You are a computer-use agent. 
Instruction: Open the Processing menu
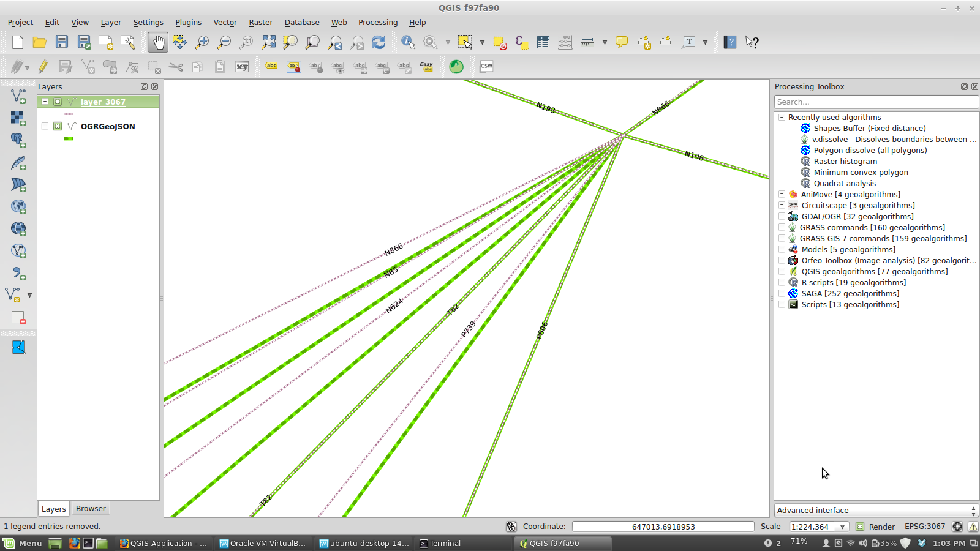point(377,23)
